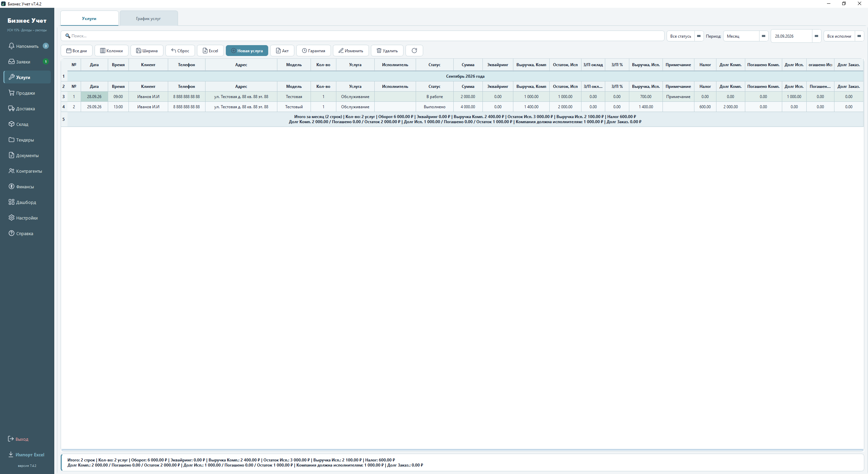Select Услуги in the sidebar
The width and height of the screenshot is (868, 474).
(x=27, y=77)
